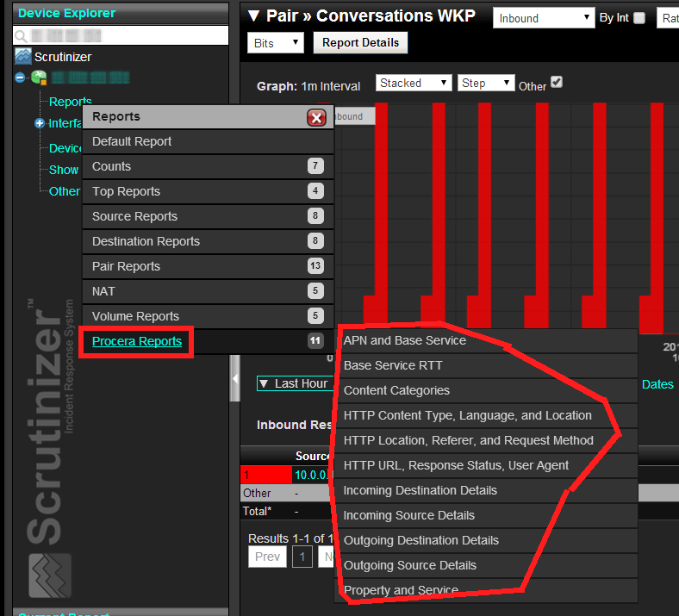Image resolution: width=679 pixels, height=616 pixels.
Task: Click the 4 count badge beside Top Reports
Action: pyautogui.click(x=315, y=191)
